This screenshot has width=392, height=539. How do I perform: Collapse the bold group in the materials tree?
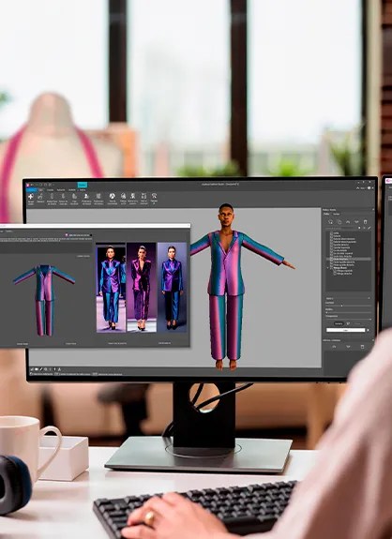(327, 268)
